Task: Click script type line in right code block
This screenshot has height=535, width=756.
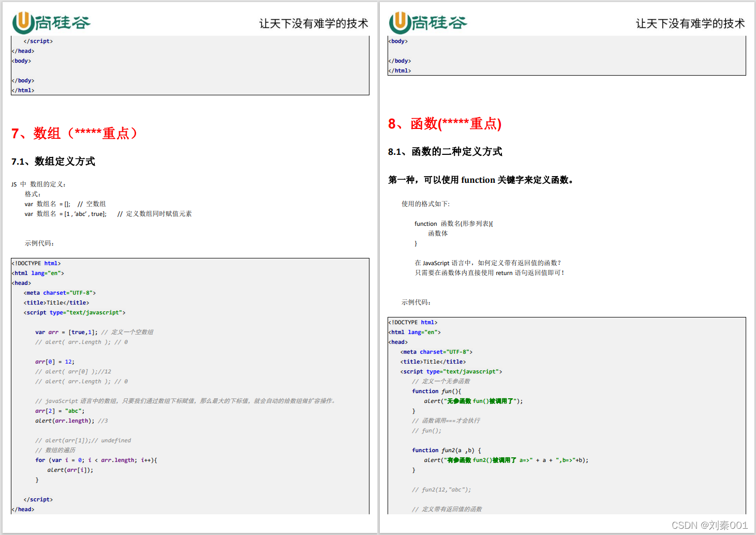Action: coord(451,372)
